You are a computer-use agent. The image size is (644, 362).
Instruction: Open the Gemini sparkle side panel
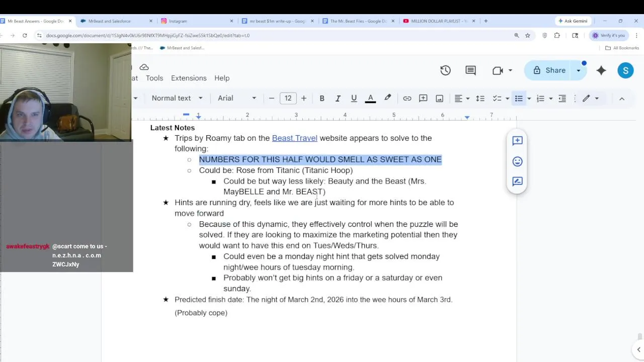601,70
